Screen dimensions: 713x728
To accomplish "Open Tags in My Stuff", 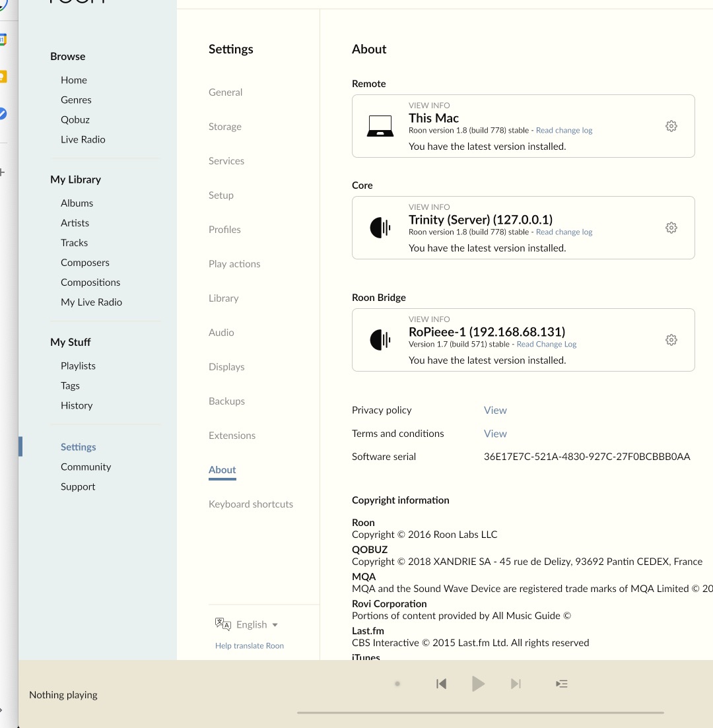I will click(70, 386).
